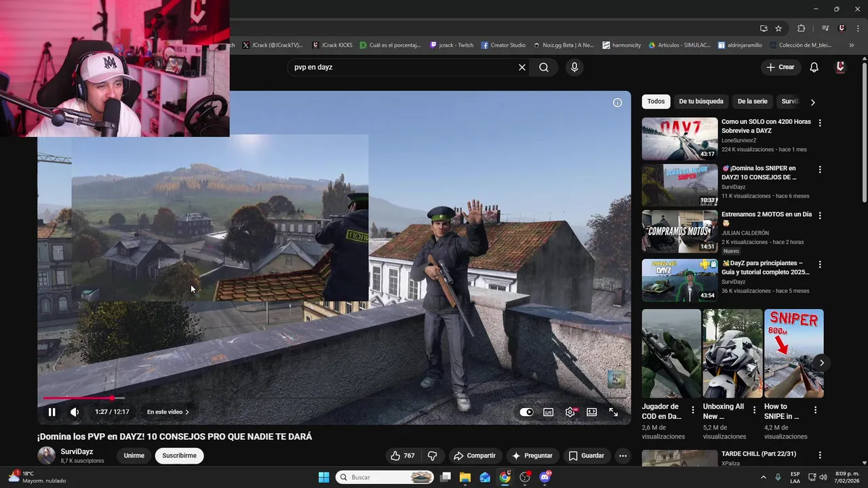Open the Chrome three-dot menu

pos(857,28)
